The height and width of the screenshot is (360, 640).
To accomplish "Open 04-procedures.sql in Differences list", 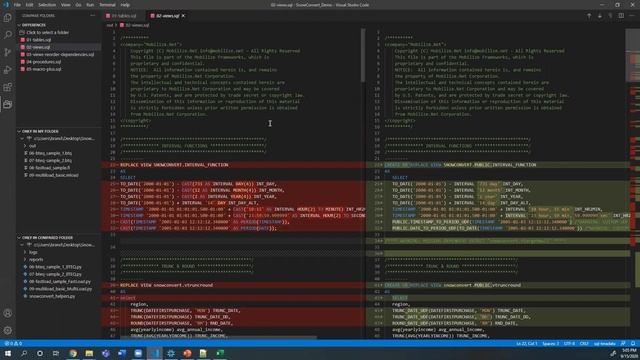I will click(44, 62).
